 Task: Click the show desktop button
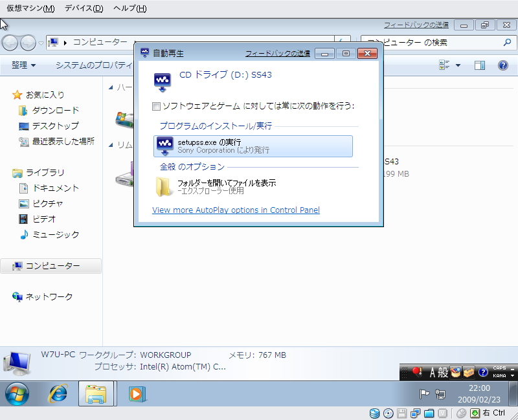[513, 393]
